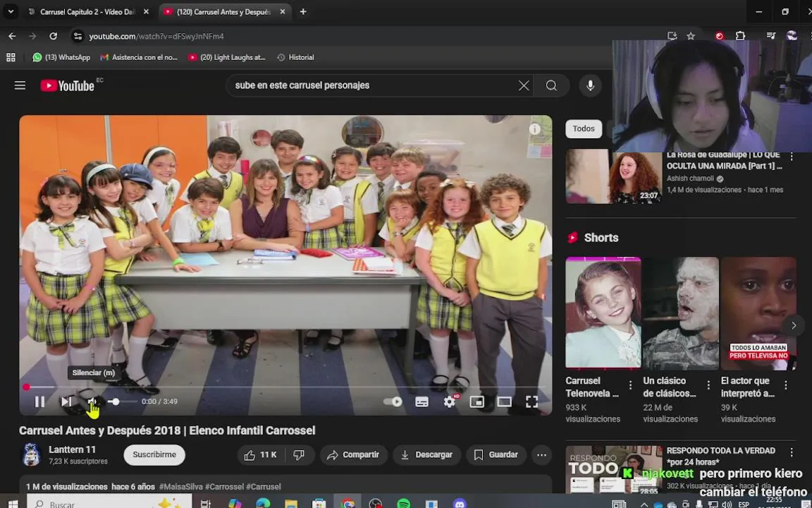Open the more actions ellipsis menu

[541, 454]
